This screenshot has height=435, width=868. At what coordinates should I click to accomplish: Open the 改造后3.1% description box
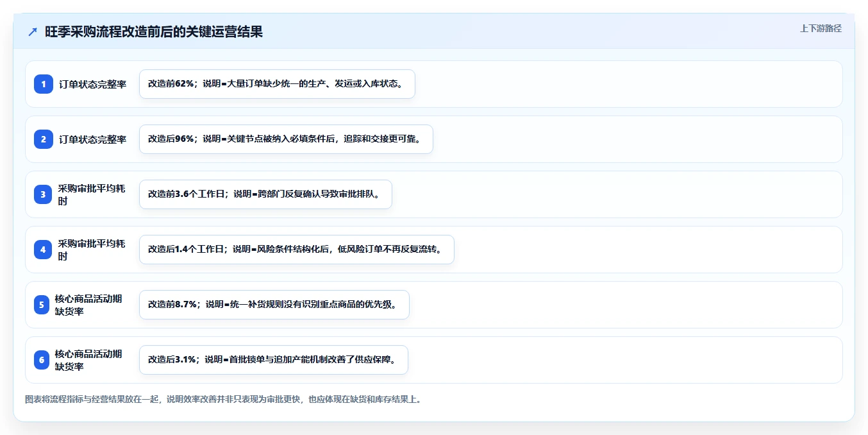(x=273, y=360)
